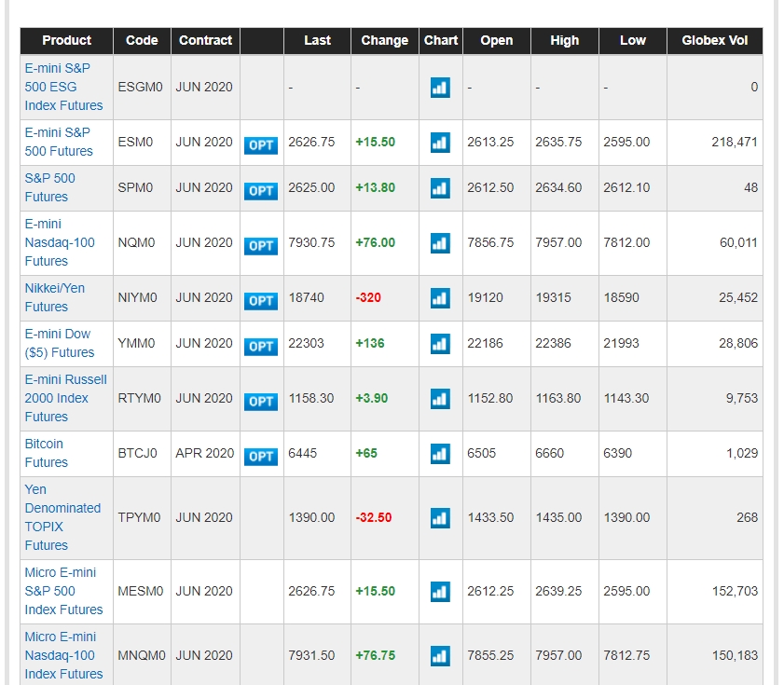This screenshot has height=685, width=784.
Task: Open Micro E-mini Nasdaq-100 Index Futures link
Action: [x=64, y=655]
